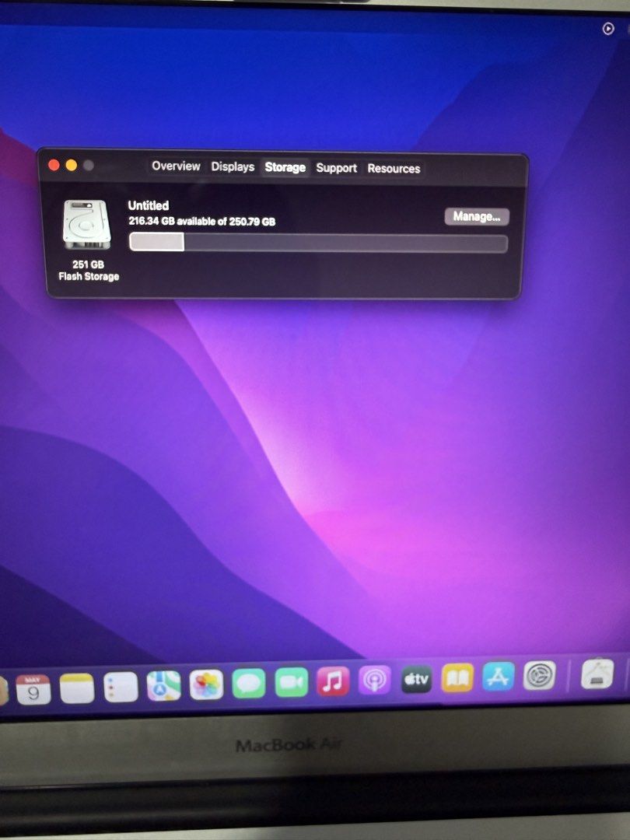Open Messages from the dock

(x=249, y=684)
